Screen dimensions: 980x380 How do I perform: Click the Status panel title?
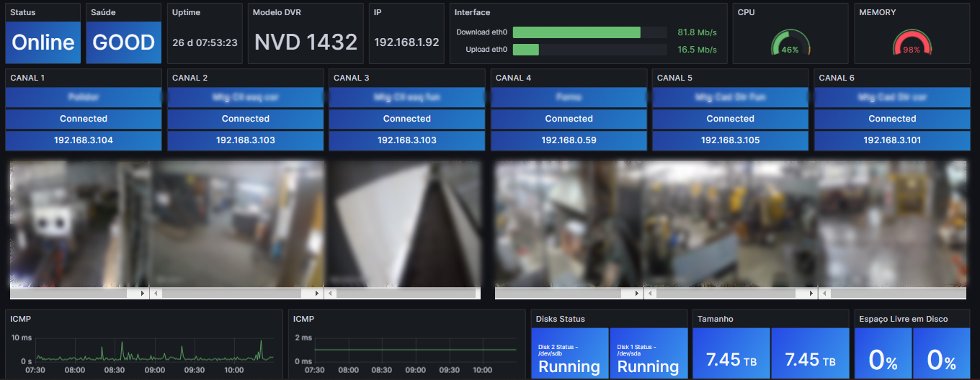(22, 12)
